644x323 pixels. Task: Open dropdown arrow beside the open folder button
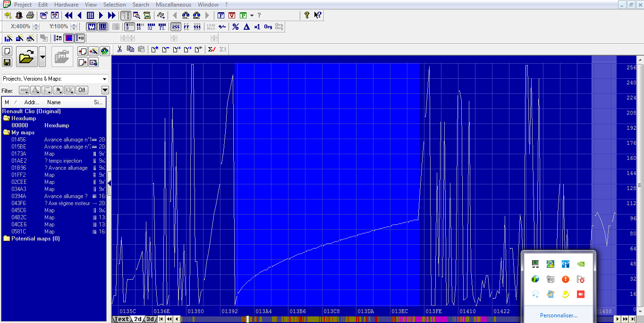[42, 57]
